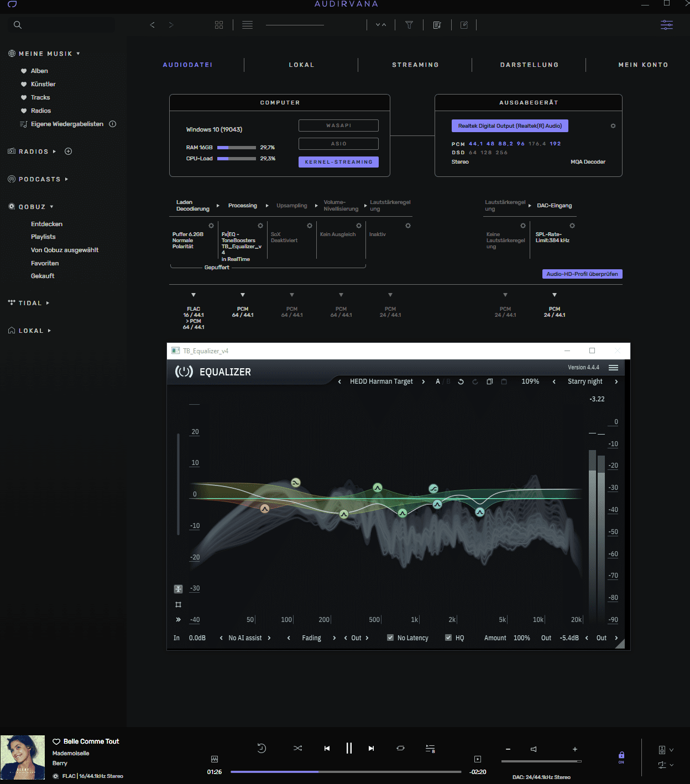Screen dimensions: 690x784
Task: Click Audio-HD-Profil überprüfen button
Action: click(582, 274)
